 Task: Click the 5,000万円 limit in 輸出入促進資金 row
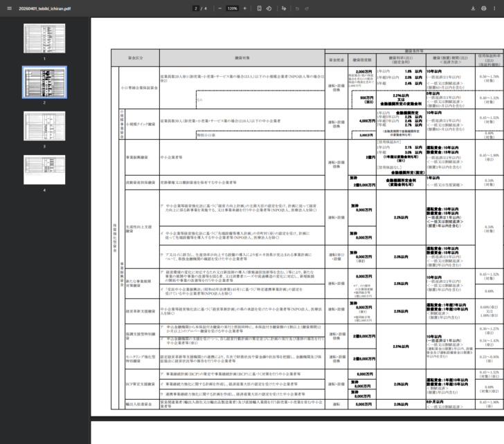point(364,405)
